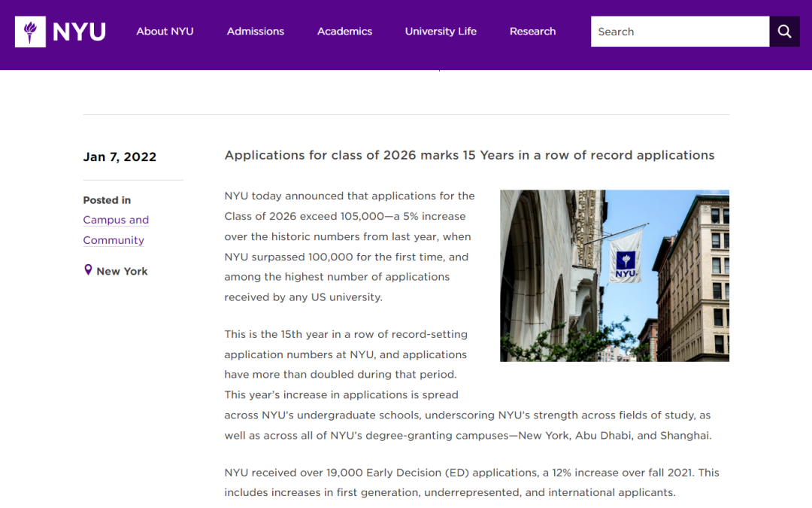Image resolution: width=812 pixels, height=508 pixels.
Task: Go to the Academics section
Action: 344,32
